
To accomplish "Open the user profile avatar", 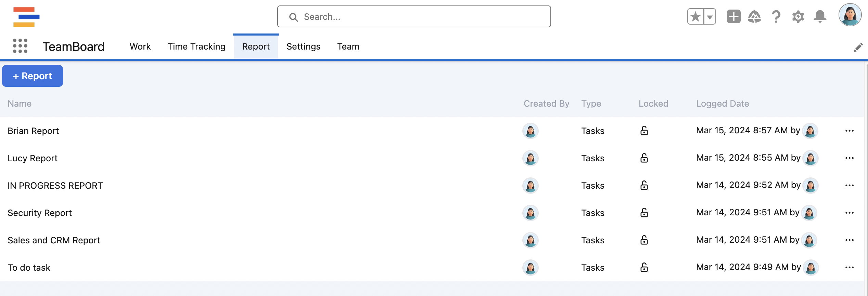I will [850, 15].
